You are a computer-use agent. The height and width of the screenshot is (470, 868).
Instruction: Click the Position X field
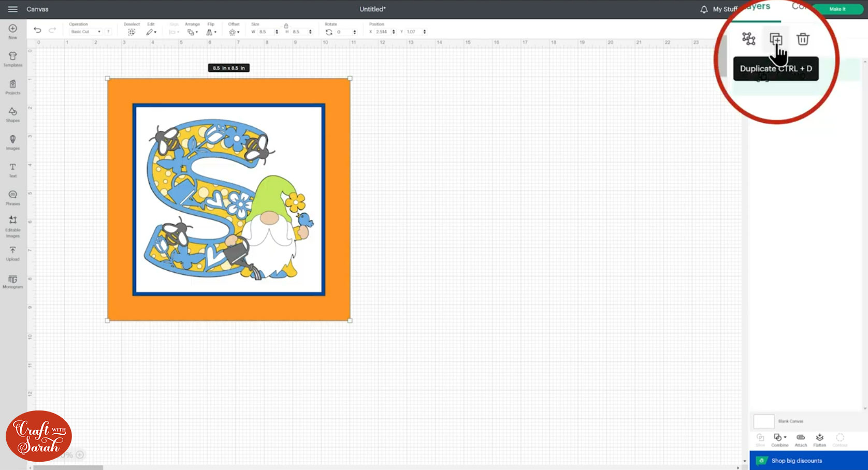pyautogui.click(x=383, y=32)
